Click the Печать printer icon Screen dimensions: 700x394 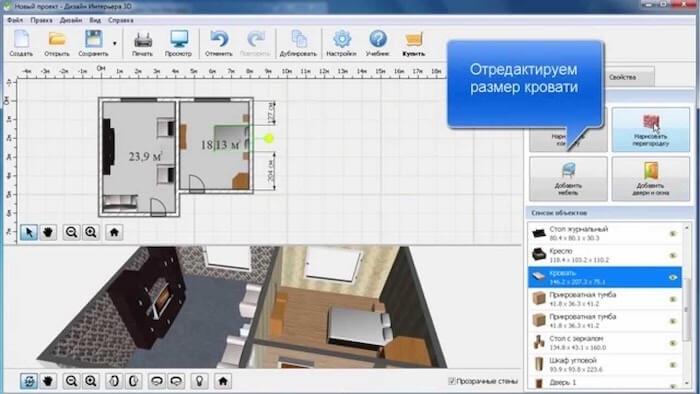click(x=142, y=43)
